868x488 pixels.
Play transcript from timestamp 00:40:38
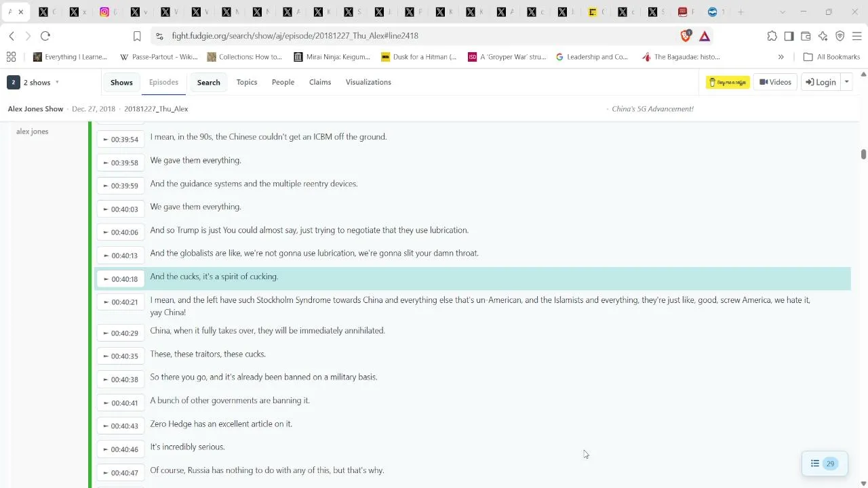coord(121,380)
